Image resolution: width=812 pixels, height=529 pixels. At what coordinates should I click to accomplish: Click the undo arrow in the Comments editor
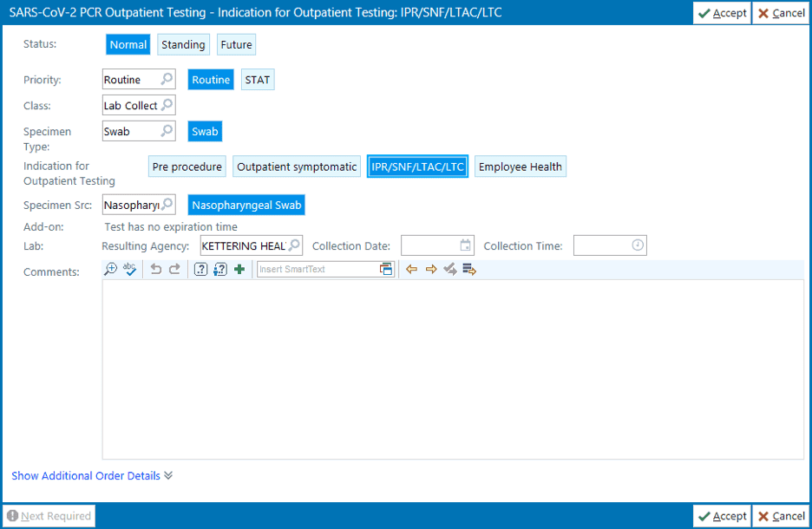(x=156, y=269)
